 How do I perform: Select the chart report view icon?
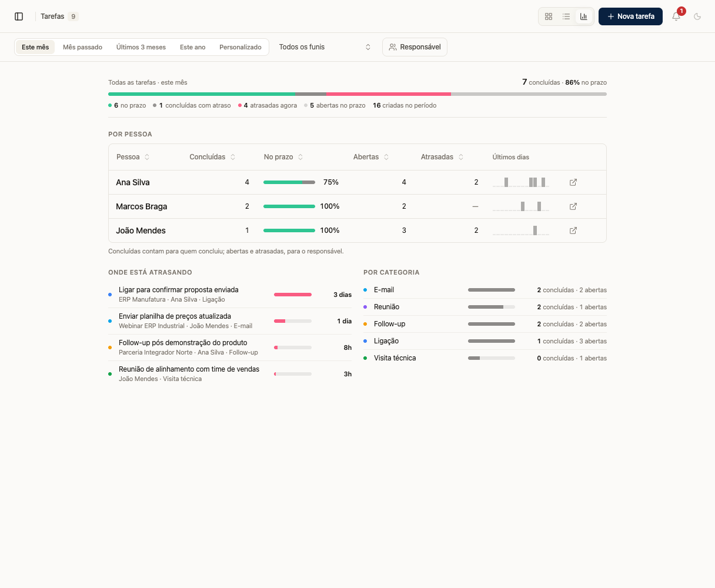[583, 16]
